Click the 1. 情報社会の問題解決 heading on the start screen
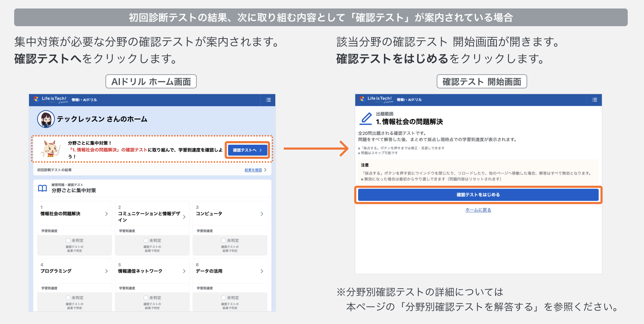 pyautogui.click(x=409, y=122)
